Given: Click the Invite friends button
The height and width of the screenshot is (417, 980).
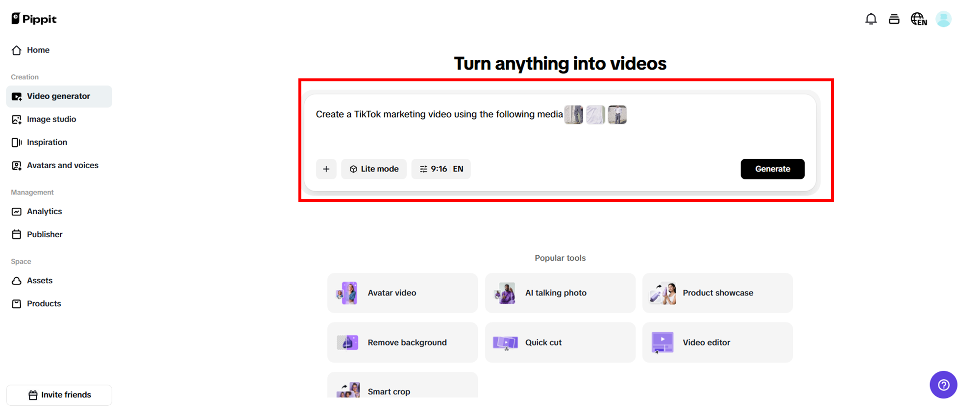Looking at the screenshot, I should (59, 395).
